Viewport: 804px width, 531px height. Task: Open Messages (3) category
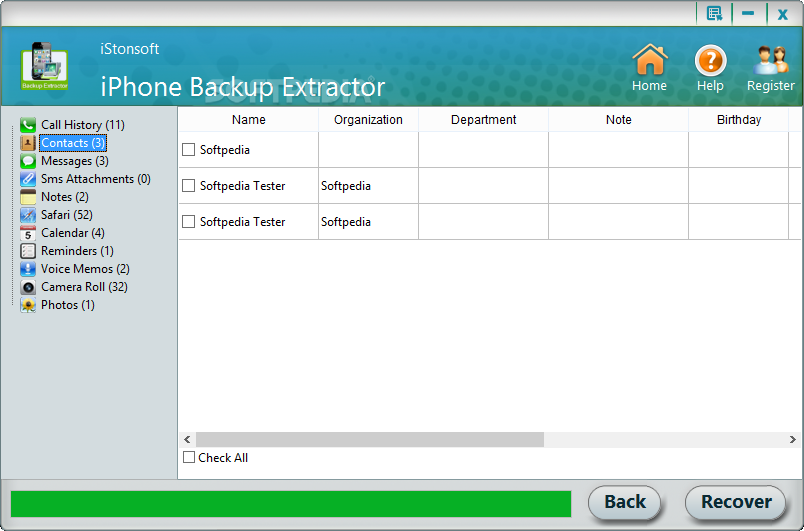tap(75, 161)
